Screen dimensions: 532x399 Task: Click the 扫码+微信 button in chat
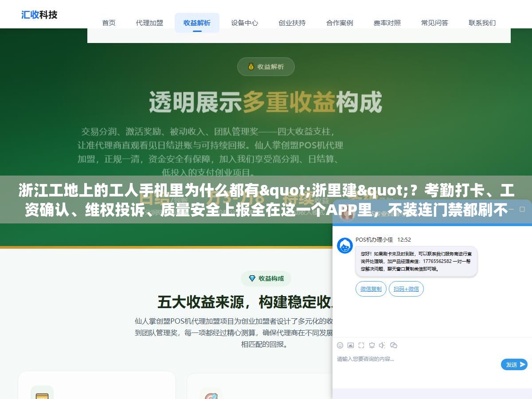tap(406, 289)
